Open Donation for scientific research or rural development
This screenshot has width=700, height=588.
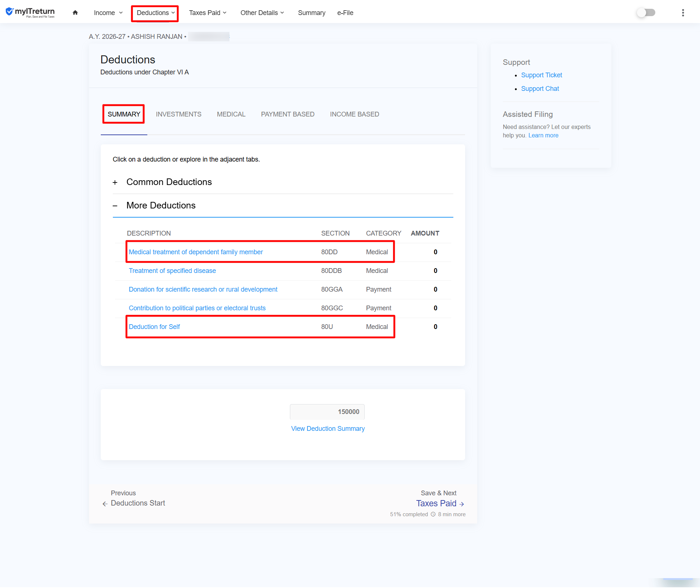(x=203, y=289)
